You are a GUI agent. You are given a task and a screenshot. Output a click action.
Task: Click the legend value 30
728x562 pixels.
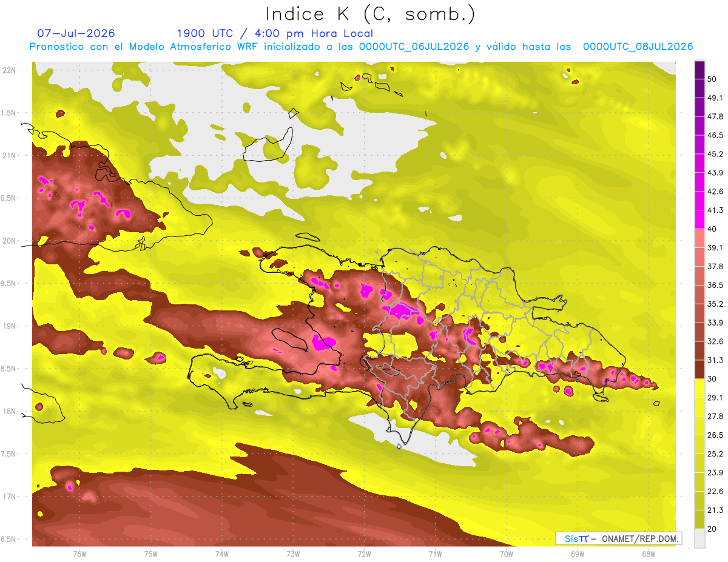[x=712, y=379]
